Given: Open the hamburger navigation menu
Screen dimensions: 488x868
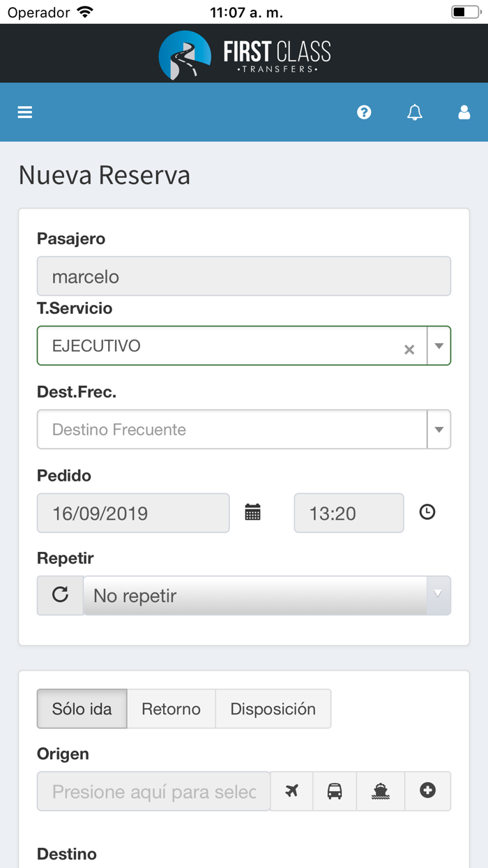Looking at the screenshot, I should [24, 112].
